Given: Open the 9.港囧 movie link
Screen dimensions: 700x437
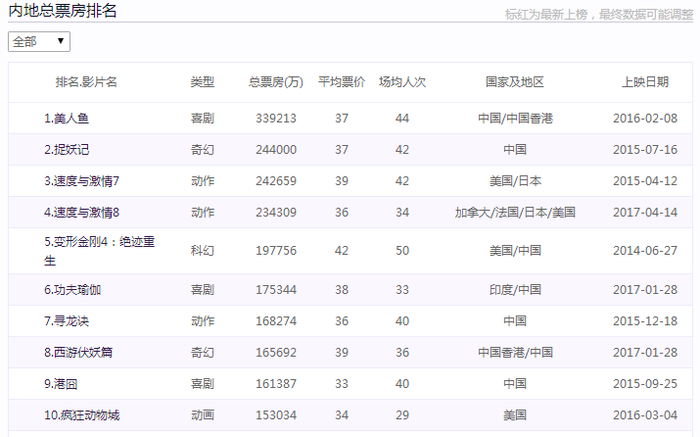Looking at the screenshot, I should pos(61,383).
